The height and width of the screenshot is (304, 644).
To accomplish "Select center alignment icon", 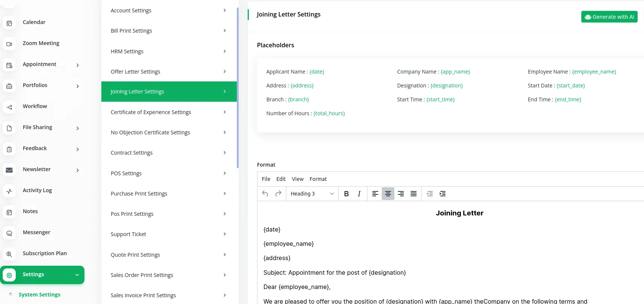I will point(388,194).
